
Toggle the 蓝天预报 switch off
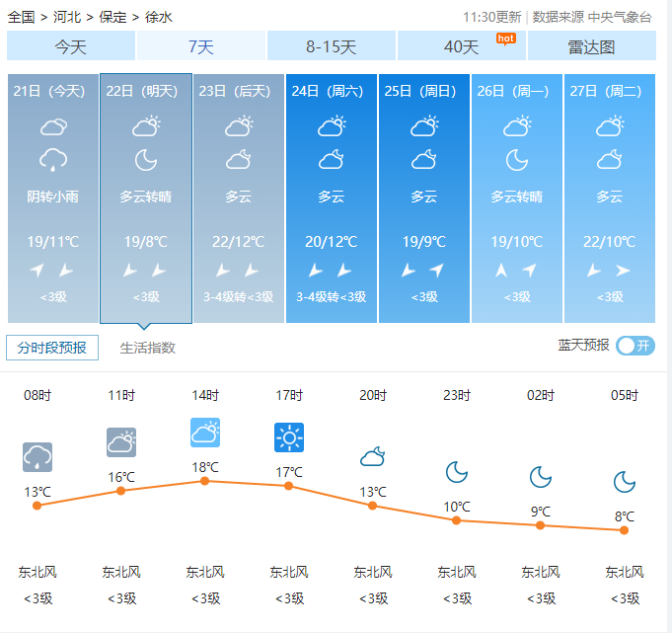(635, 346)
